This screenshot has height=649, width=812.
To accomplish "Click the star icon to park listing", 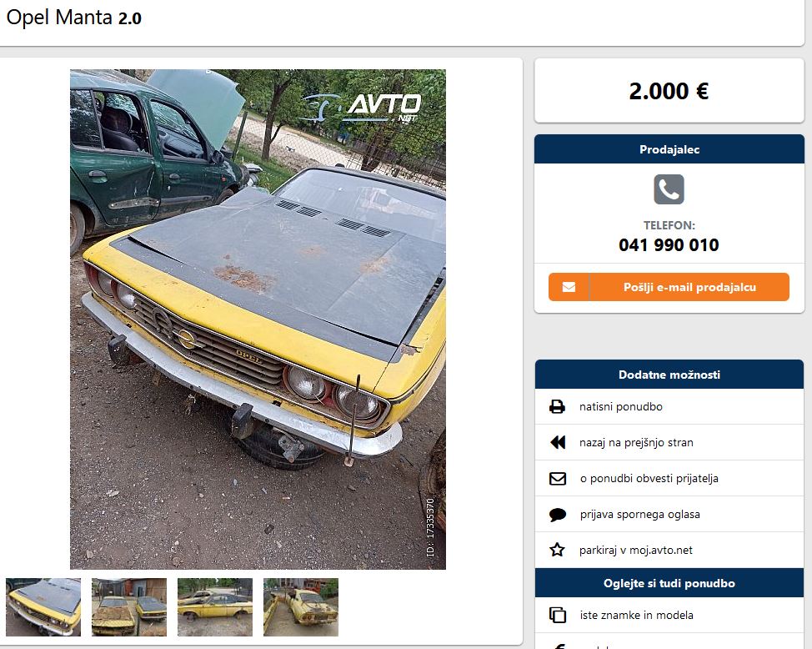I will click(x=557, y=550).
